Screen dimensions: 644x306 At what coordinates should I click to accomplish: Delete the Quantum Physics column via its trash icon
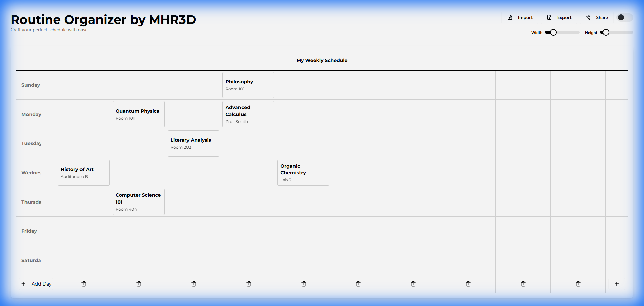[139, 284]
